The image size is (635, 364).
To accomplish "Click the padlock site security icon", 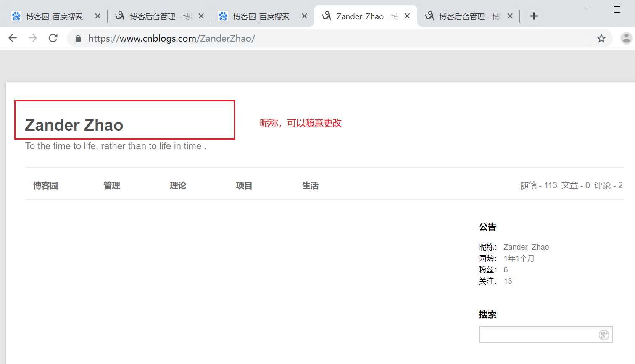I will [x=78, y=39].
